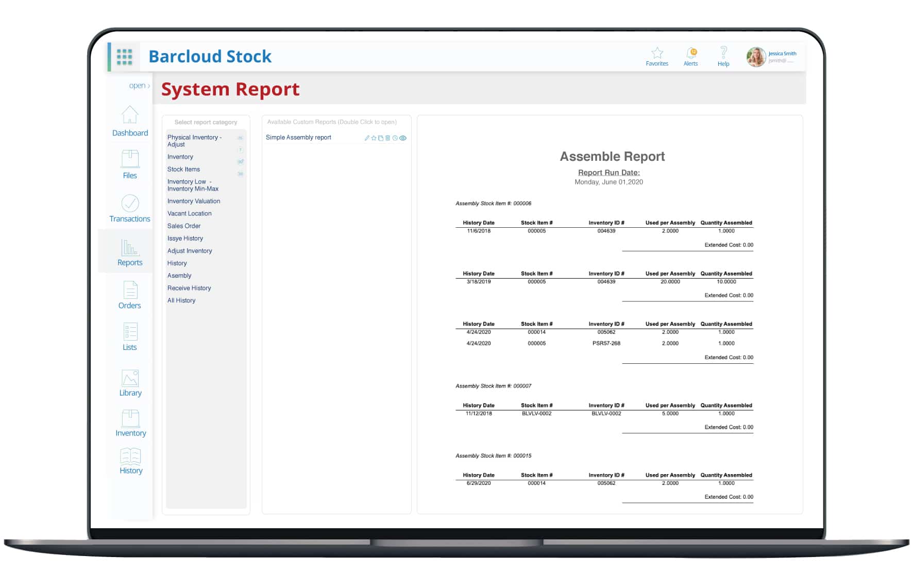Schedule Simple Assembly report with clock icon

coord(395,138)
